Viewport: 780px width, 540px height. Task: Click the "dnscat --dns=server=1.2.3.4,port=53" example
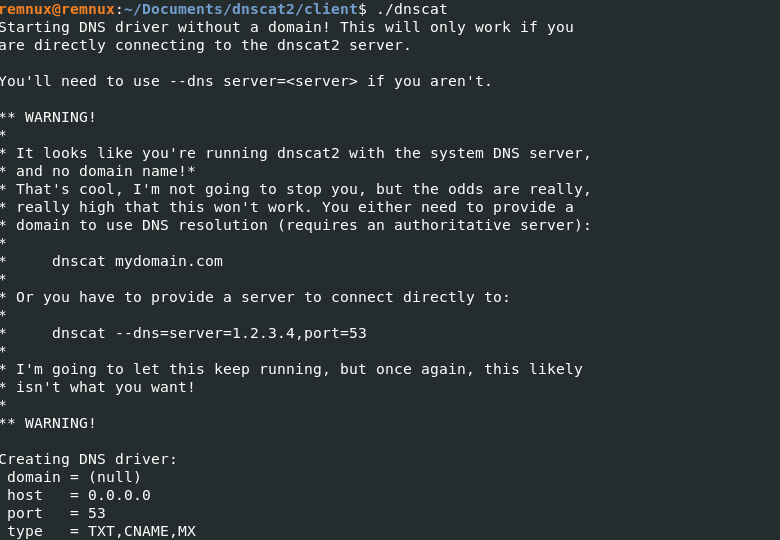[x=216, y=333]
